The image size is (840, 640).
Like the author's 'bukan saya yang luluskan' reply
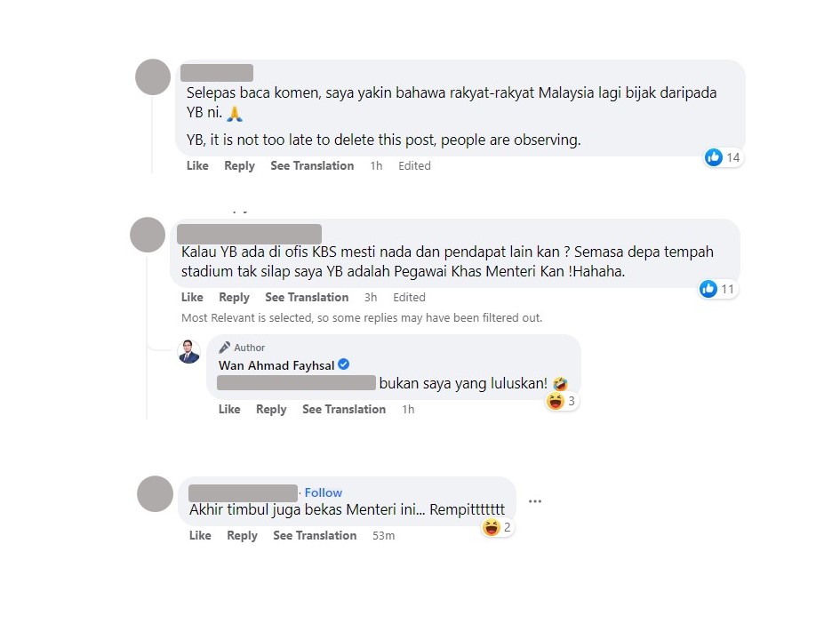[x=229, y=409]
